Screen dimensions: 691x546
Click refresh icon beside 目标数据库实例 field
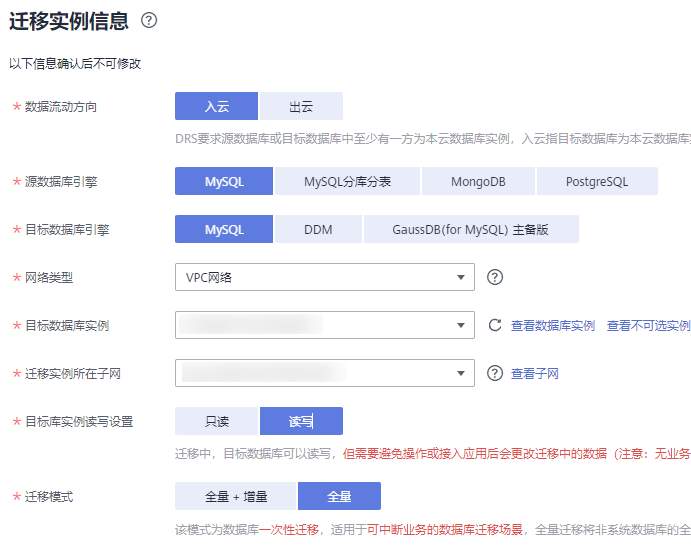point(494,325)
